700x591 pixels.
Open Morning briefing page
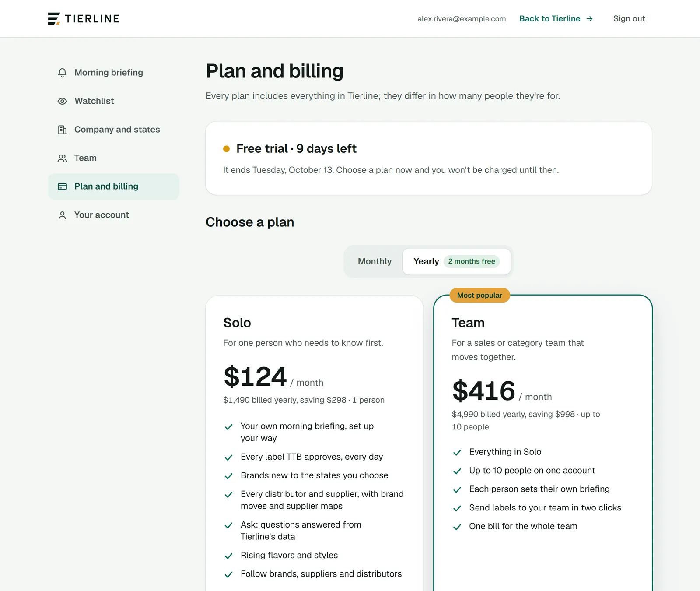click(x=114, y=73)
